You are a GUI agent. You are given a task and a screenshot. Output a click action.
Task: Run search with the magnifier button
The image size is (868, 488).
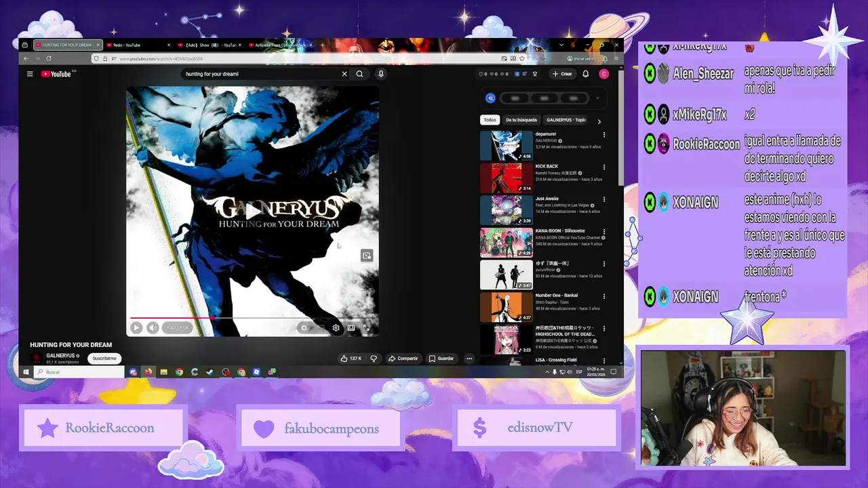click(x=360, y=74)
